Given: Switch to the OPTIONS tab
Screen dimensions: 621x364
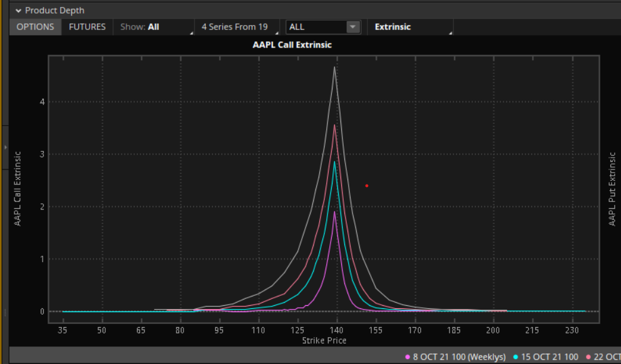Looking at the screenshot, I should 36,27.
